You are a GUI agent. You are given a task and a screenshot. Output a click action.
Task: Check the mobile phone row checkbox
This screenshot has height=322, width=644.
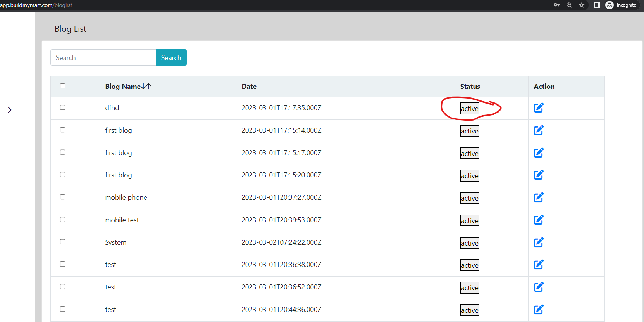(x=62, y=197)
